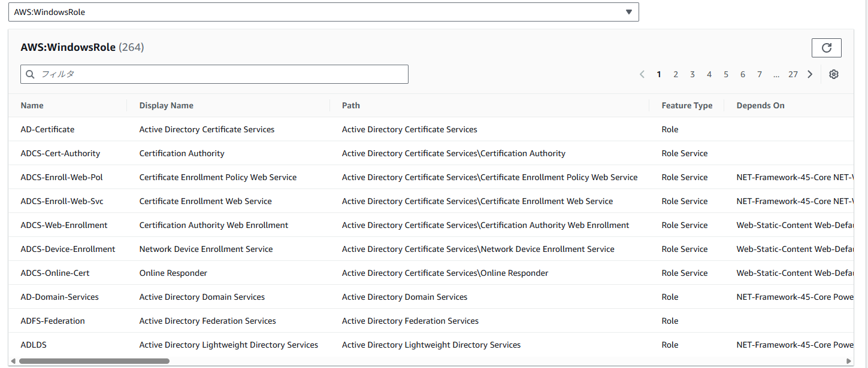Select the ADLDS name cell
Screen dimensions: 868x368
tap(34, 345)
